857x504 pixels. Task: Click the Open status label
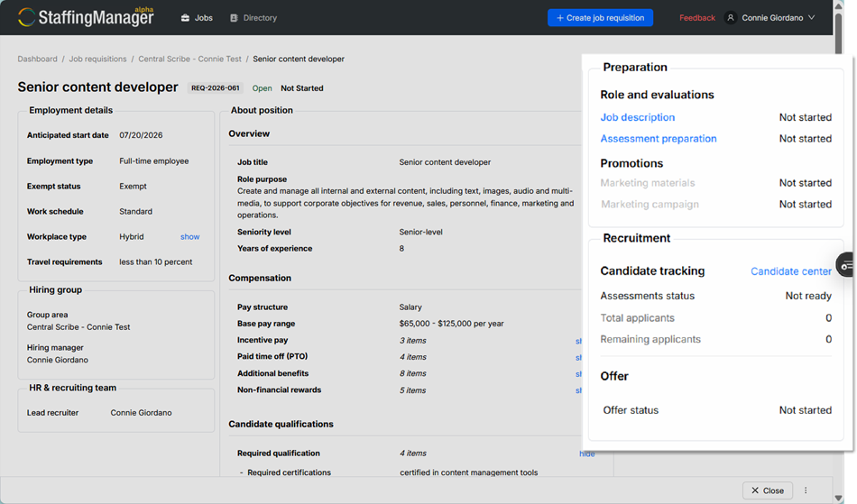coord(262,88)
